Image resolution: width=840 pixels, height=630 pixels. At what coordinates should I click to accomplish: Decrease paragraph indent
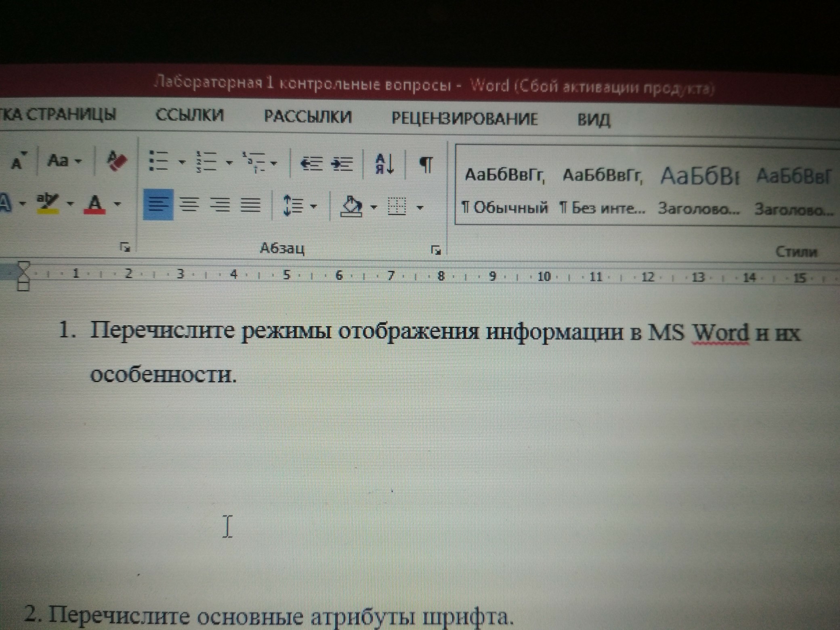click(x=311, y=164)
